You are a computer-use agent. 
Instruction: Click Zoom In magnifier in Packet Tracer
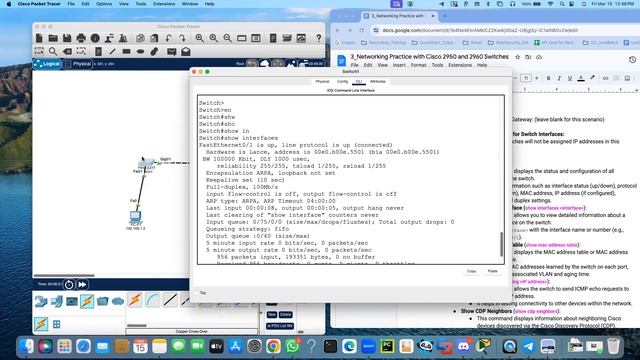(200, 38)
